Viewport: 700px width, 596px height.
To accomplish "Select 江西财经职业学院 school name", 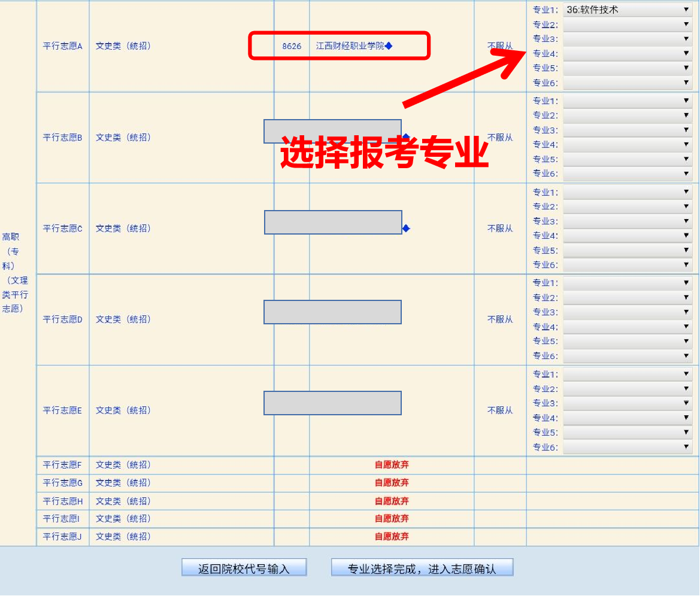I will [x=350, y=46].
